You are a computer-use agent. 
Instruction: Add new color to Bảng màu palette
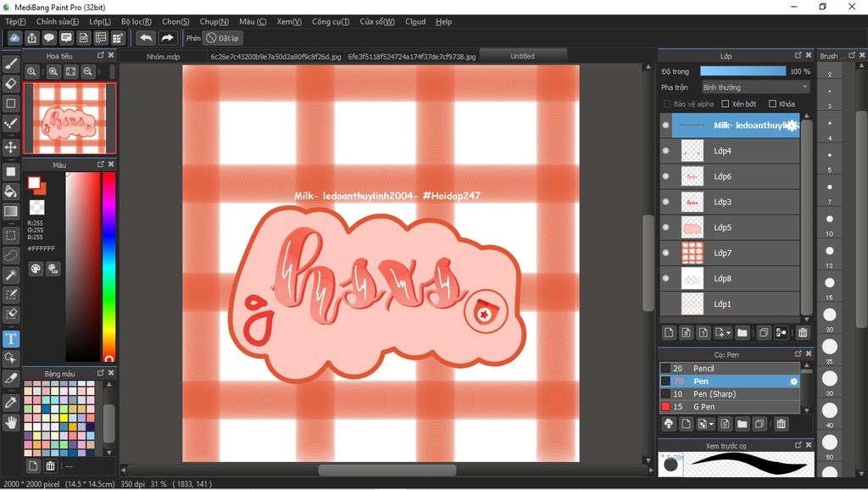[33, 465]
